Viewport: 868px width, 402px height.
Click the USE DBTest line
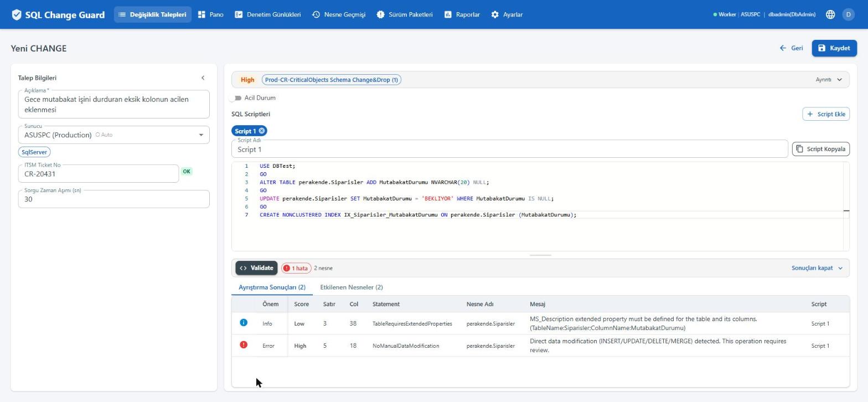point(277,166)
